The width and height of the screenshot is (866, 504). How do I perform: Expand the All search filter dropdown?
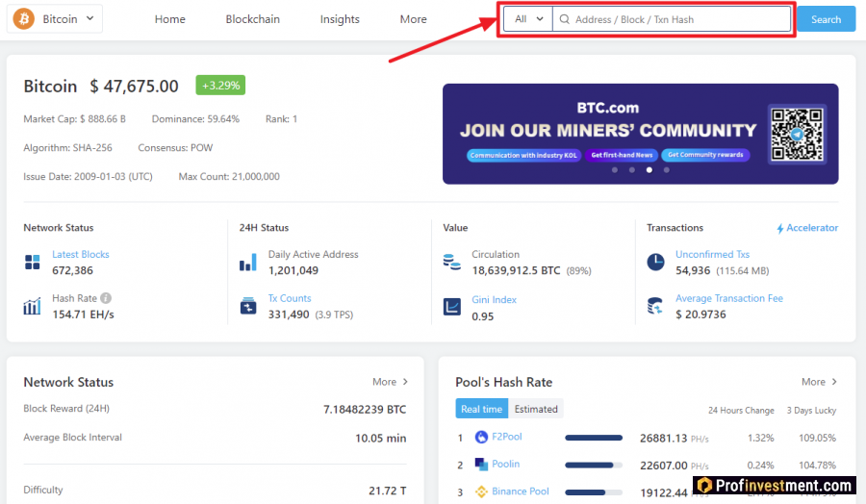coord(528,19)
